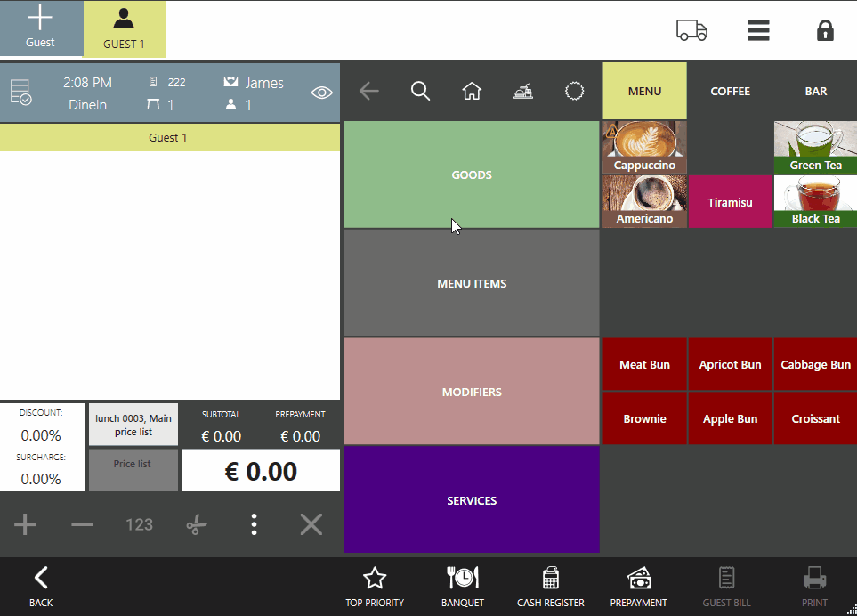Open the three-dot more options
This screenshot has width=857, height=616.
tap(254, 524)
